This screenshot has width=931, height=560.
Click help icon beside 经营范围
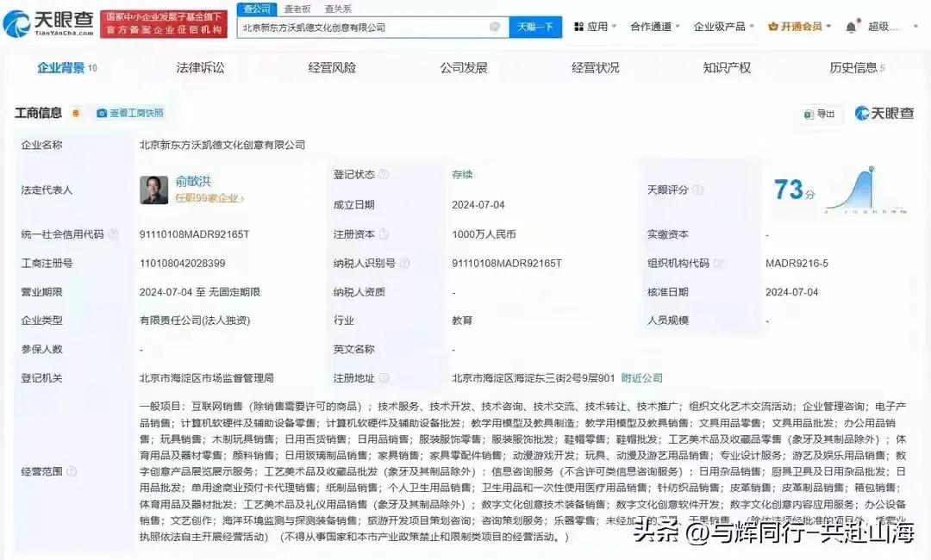pos(72,471)
